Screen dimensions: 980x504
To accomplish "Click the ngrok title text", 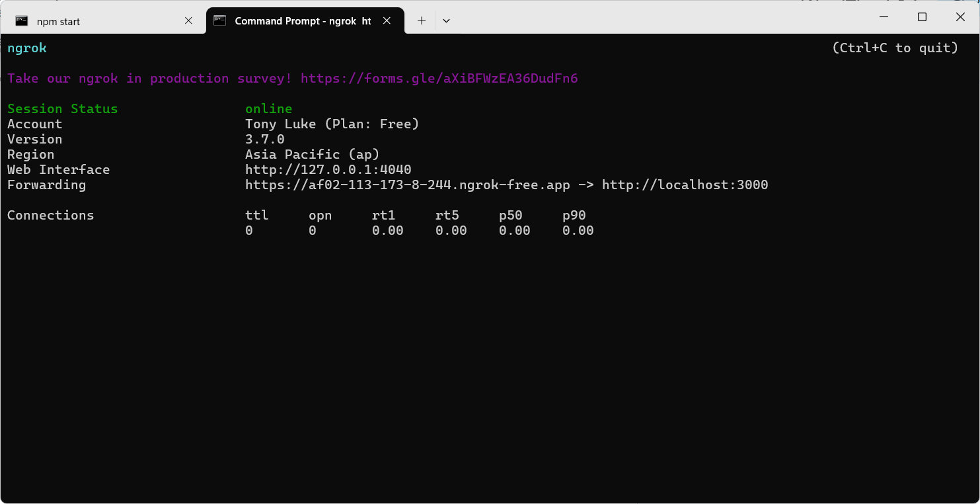I will click(x=27, y=48).
